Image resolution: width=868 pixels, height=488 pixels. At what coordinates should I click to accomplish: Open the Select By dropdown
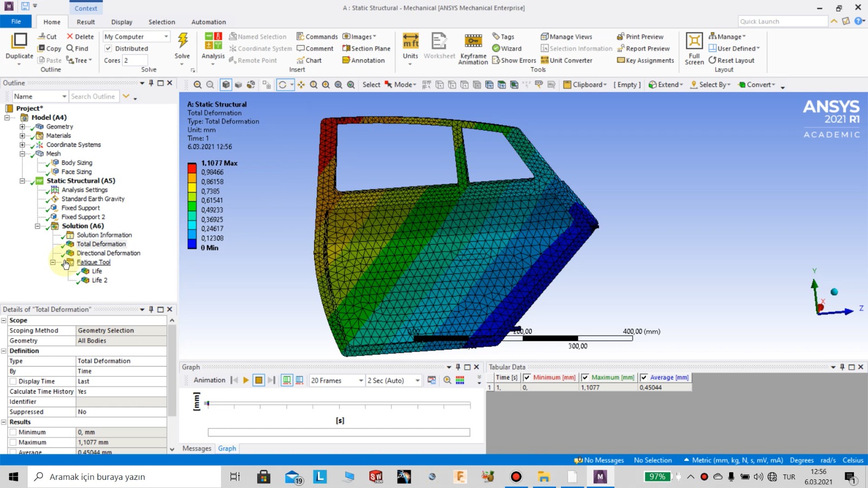[710, 85]
